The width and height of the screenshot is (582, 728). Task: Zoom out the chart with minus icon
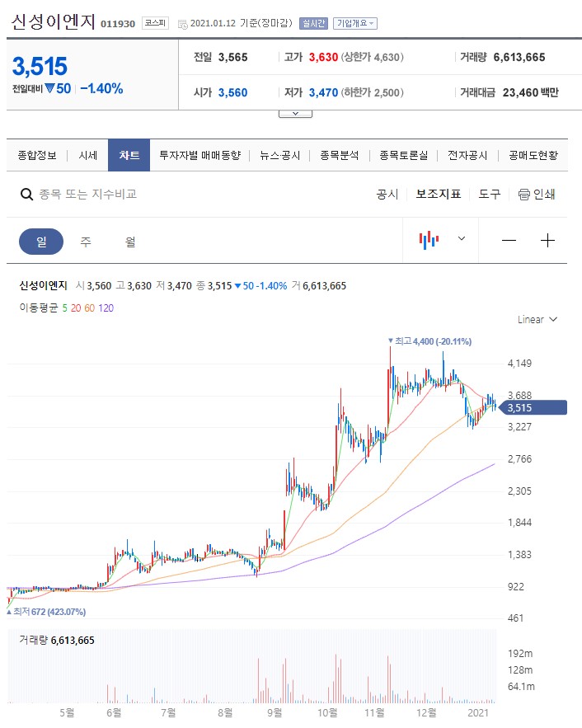point(509,241)
